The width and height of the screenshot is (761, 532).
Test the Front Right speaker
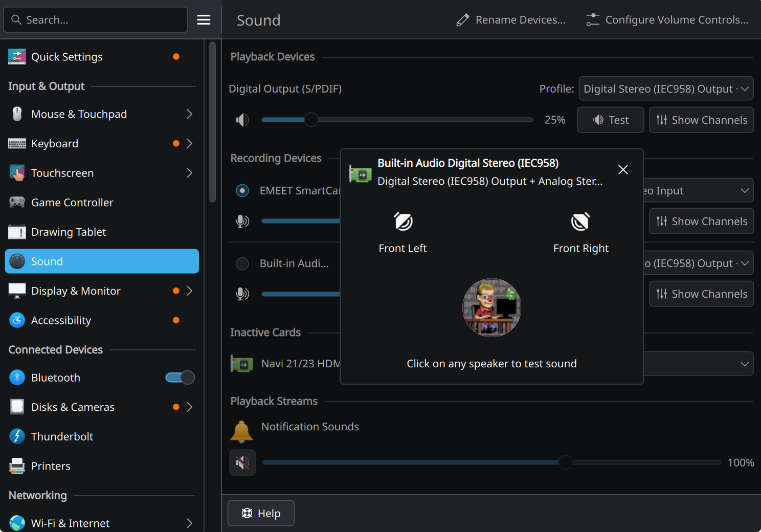[x=580, y=222]
